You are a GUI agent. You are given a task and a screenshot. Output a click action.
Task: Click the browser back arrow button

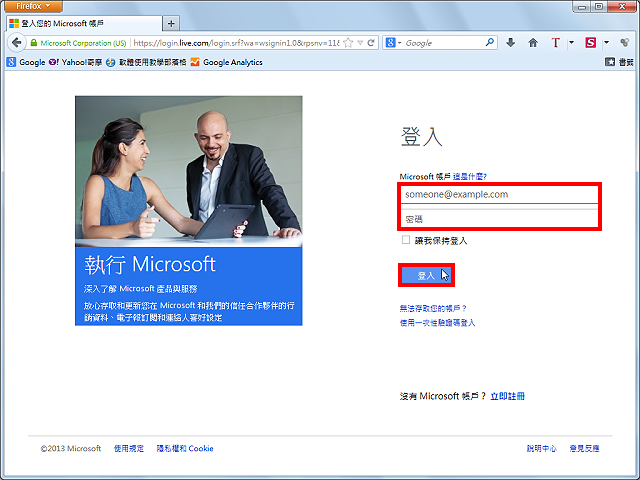pos(16,42)
